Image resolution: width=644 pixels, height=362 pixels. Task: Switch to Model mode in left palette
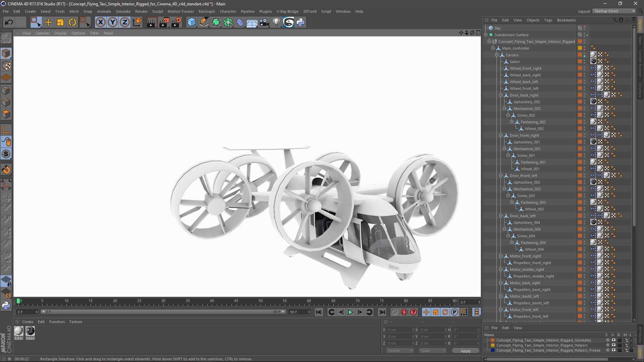[6, 53]
